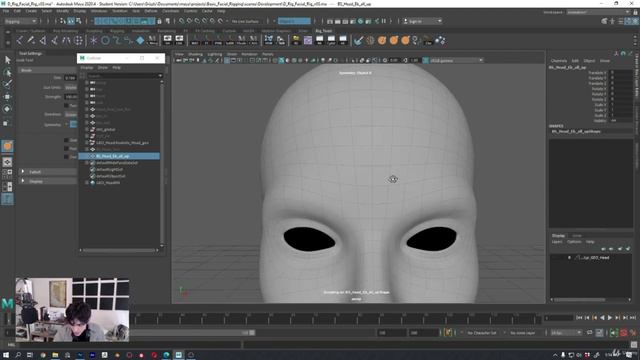This screenshot has height=360, width=640.
Task: Click the yellow folder shelf icon
Action: click(296, 40)
